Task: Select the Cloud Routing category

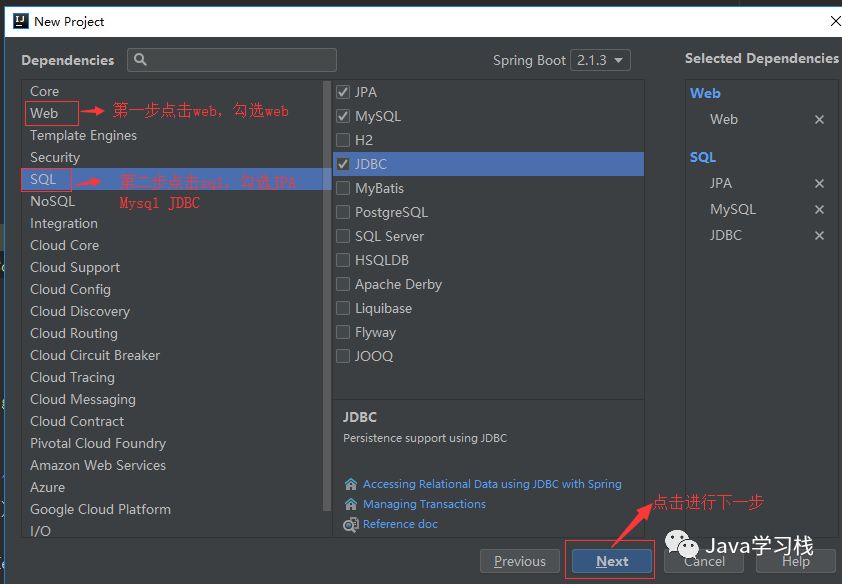Action: coord(74,333)
